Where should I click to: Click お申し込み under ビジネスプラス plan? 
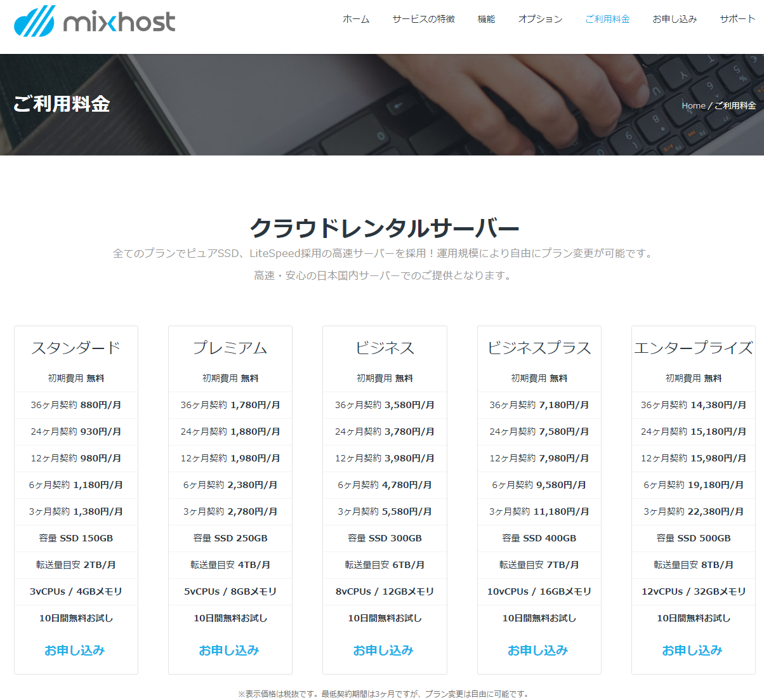(x=538, y=650)
